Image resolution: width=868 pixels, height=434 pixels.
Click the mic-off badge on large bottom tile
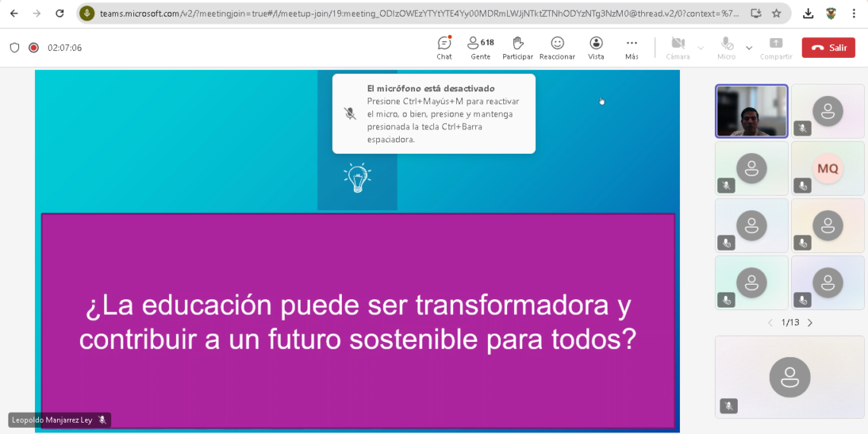pyautogui.click(x=729, y=406)
